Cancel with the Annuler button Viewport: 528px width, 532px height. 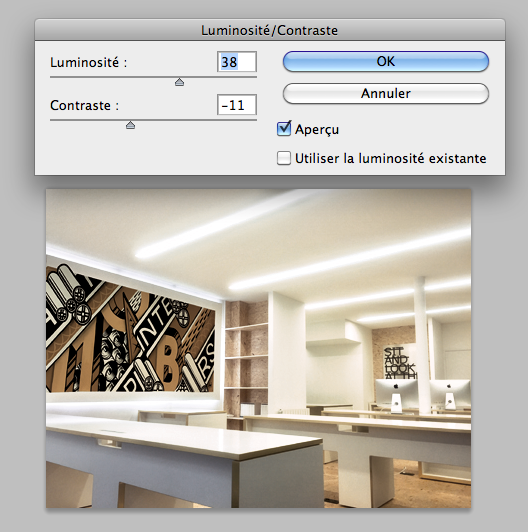tap(386, 93)
